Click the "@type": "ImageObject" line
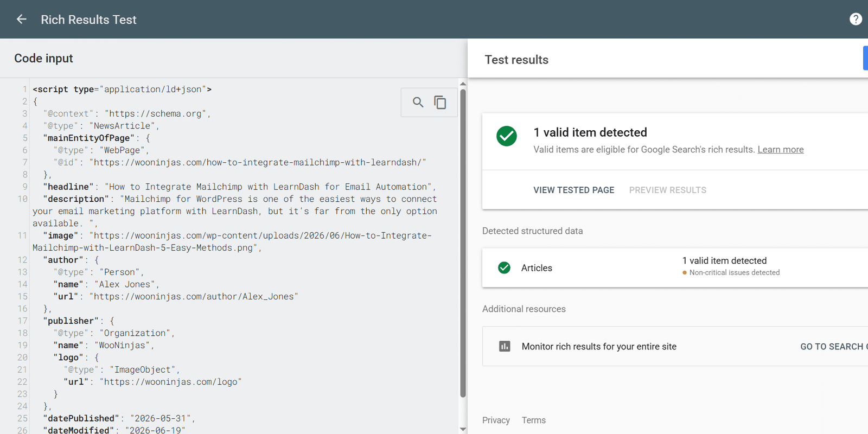The width and height of the screenshot is (868, 434). (x=122, y=369)
